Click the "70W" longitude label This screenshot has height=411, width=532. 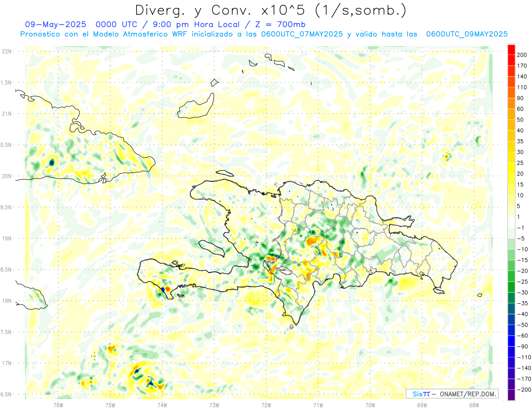click(x=370, y=405)
